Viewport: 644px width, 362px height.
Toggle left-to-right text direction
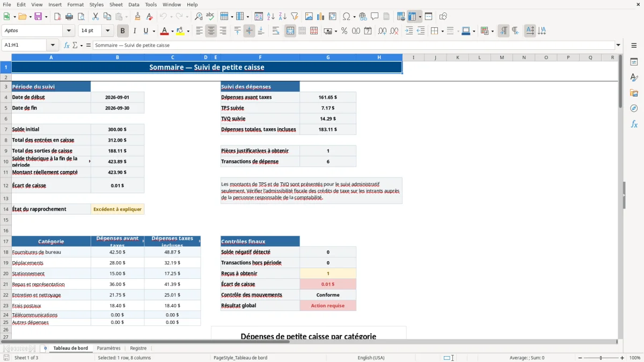pyautogui.click(x=503, y=31)
